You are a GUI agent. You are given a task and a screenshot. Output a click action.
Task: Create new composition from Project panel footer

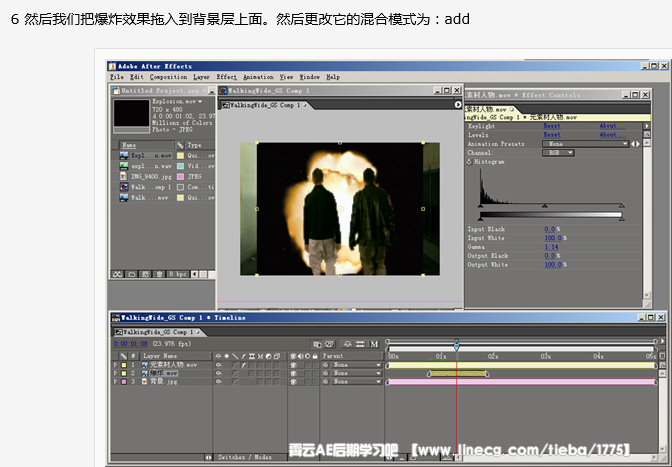(145, 274)
